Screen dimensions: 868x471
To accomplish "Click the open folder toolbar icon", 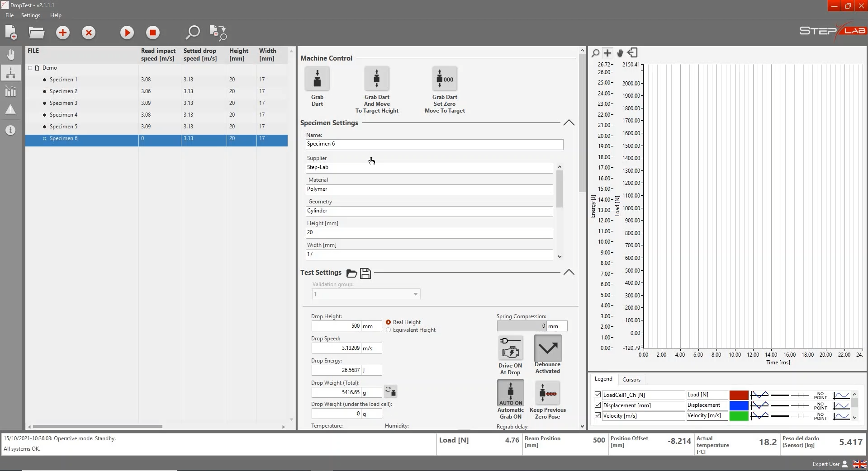I will (37, 33).
